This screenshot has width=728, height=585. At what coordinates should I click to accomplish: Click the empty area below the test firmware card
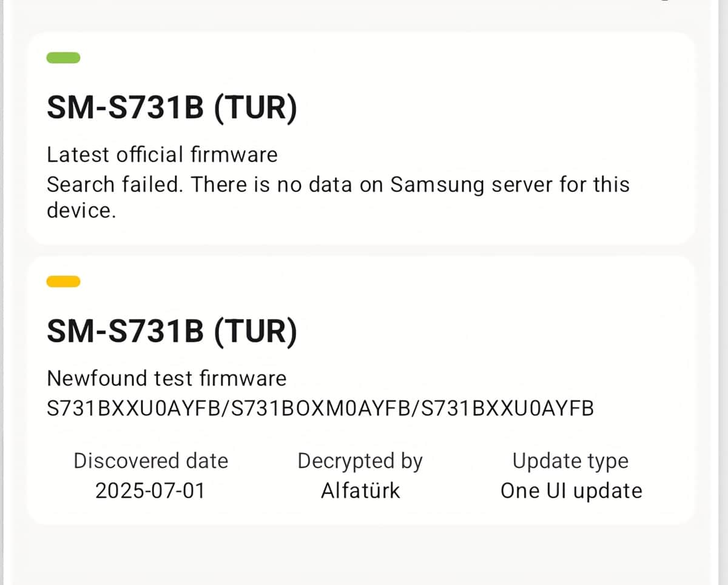(364, 555)
